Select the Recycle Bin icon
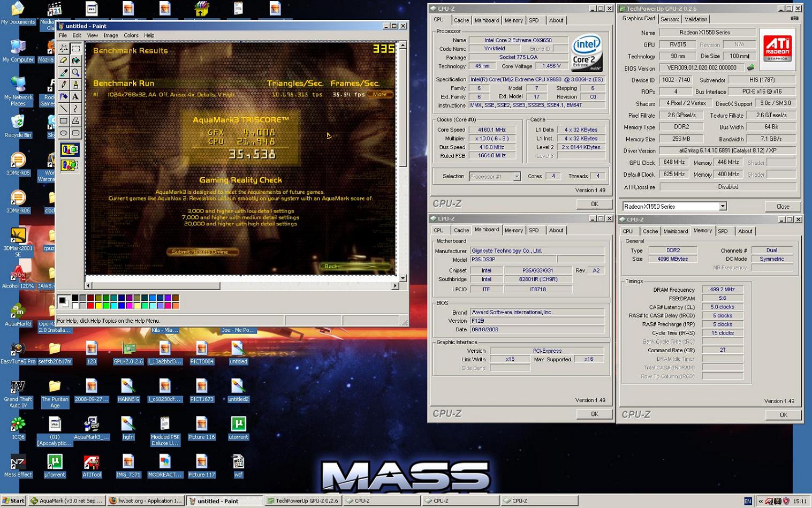The height and width of the screenshot is (508, 812). click(18, 126)
